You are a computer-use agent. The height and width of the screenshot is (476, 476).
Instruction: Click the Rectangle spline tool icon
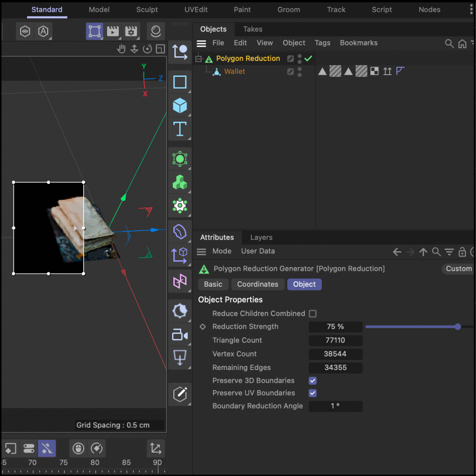[x=180, y=82]
